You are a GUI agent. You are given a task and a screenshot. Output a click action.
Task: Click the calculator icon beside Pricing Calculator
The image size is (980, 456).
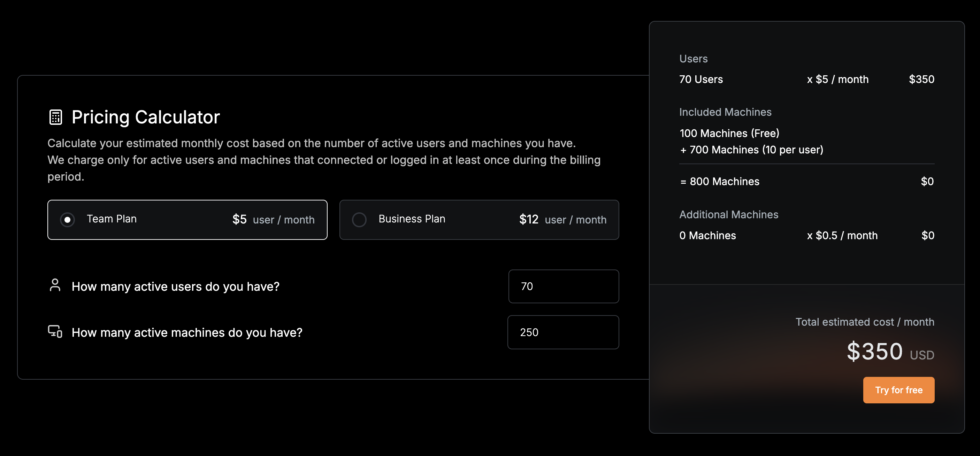(x=55, y=117)
